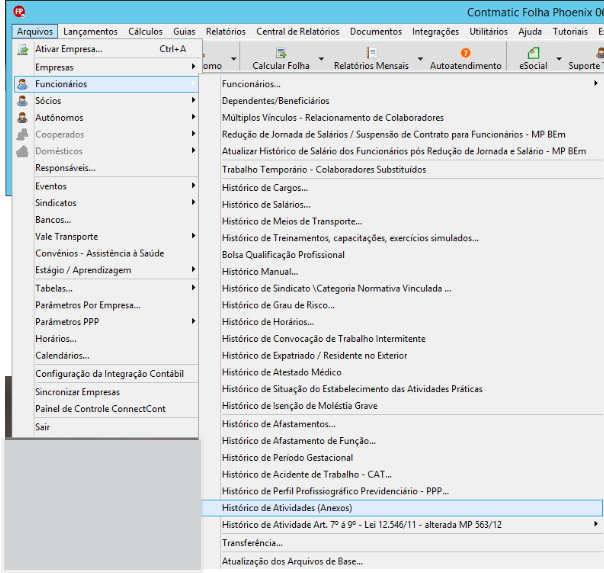Select Convênios - Assistência à Saúde
This screenshot has height=573, width=604.
tap(106, 253)
